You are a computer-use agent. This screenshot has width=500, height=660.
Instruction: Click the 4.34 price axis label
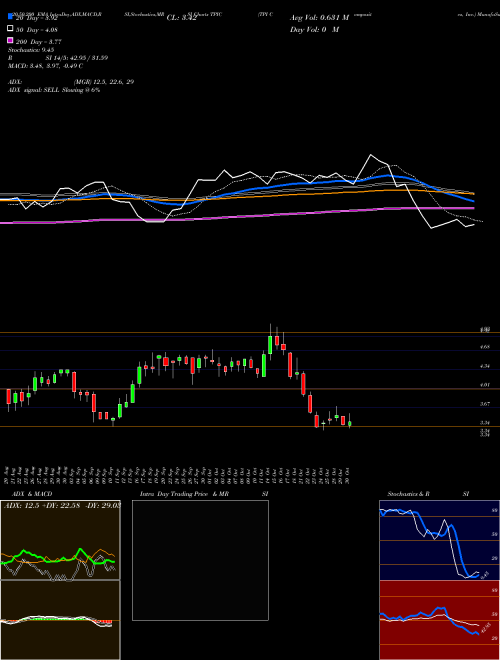485,366
